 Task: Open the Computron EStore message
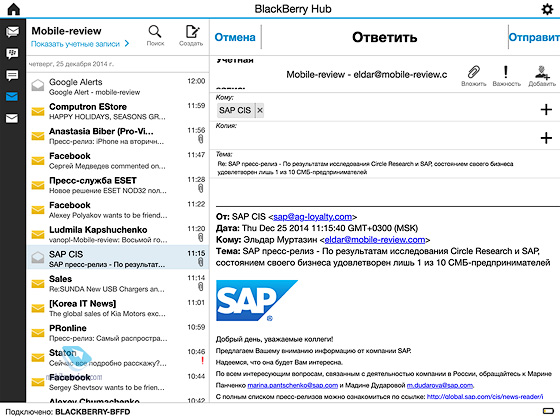118,111
